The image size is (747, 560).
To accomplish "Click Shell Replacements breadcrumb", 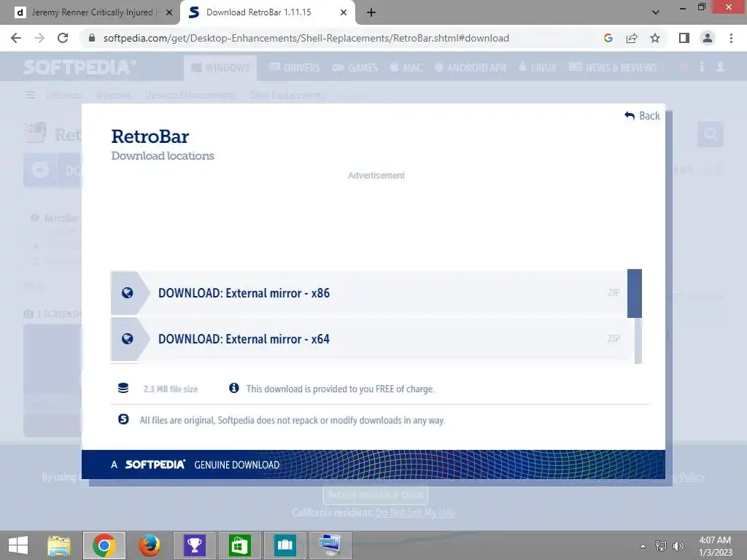I will point(287,96).
